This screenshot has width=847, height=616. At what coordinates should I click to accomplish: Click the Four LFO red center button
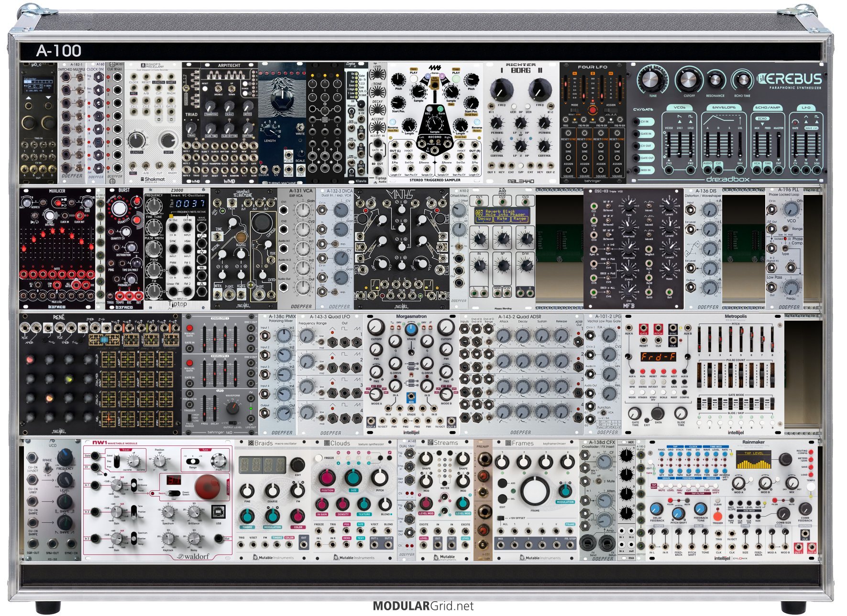click(x=593, y=110)
